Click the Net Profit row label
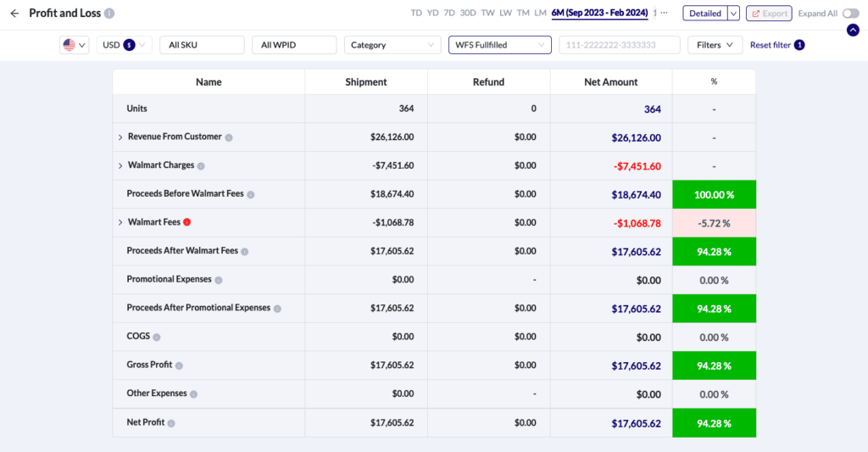This screenshot has width=868, height=452. 146,422
